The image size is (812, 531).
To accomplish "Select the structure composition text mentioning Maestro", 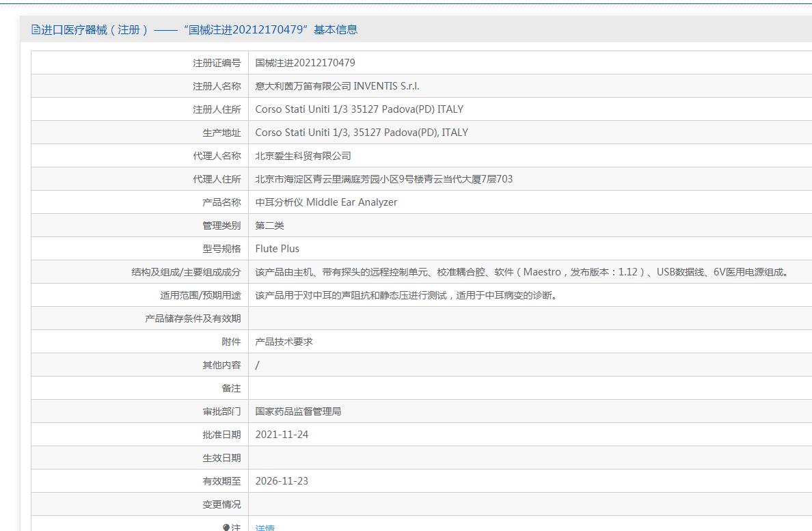I will point(522,272).
